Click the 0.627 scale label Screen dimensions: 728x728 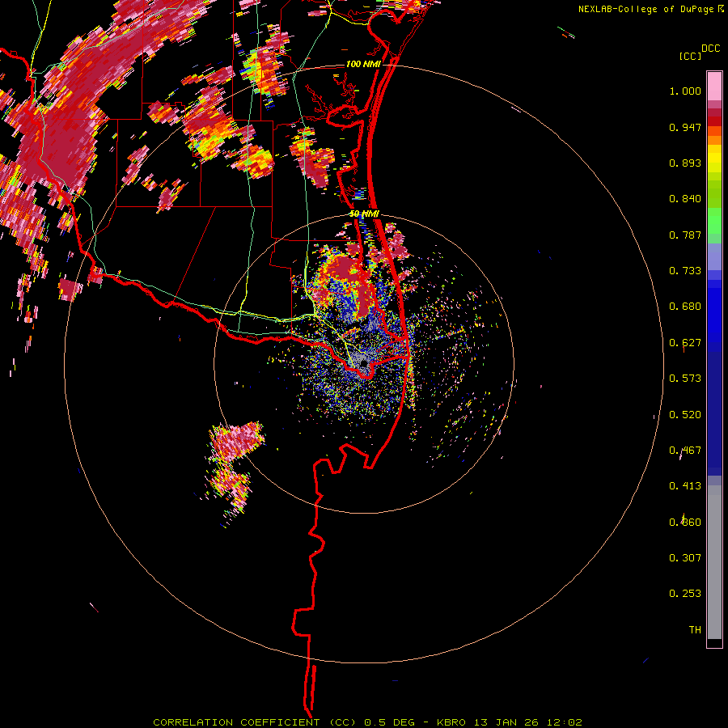click(x=685, y=343)
